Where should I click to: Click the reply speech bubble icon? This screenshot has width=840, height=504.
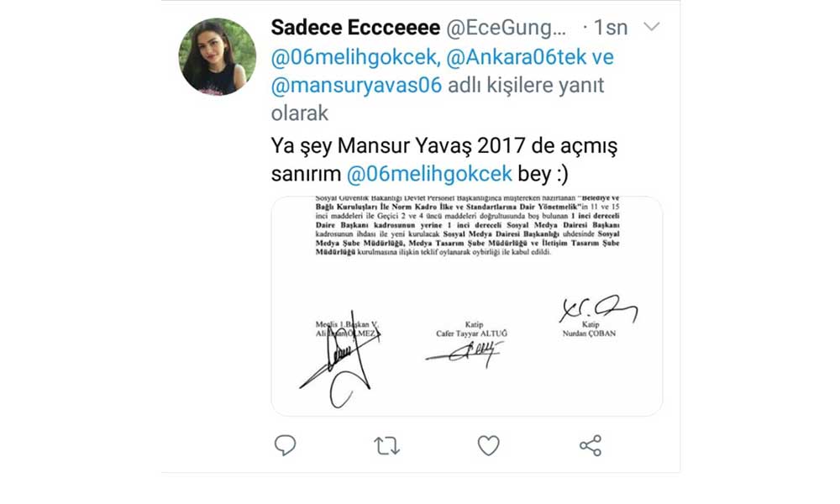[x=286, y=445]
